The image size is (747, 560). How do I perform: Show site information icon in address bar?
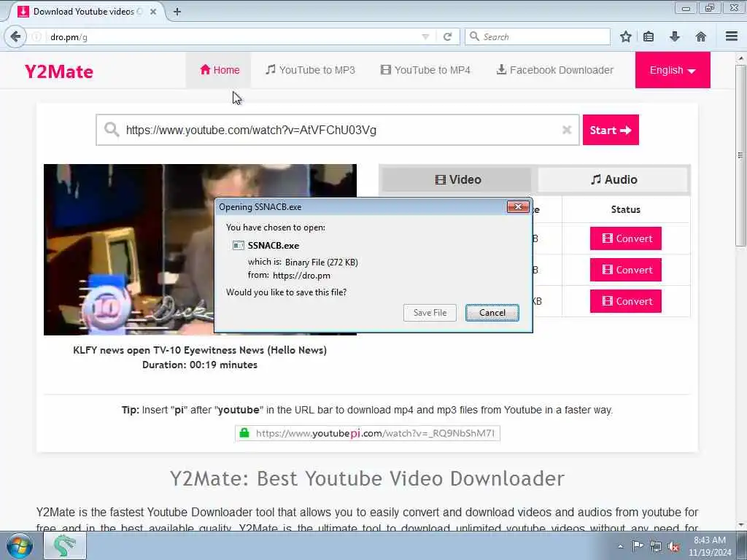(x=36, y=36)
